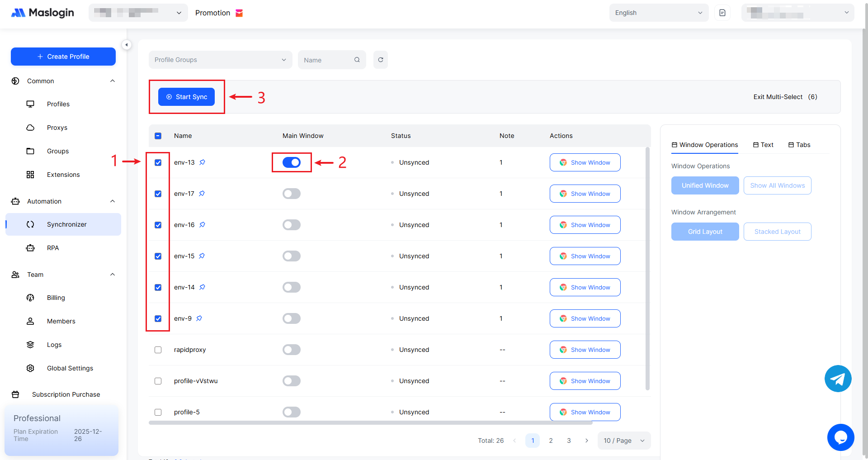Click the pin icon next to env-9
The image size is (868, 460).
point(199,318)
